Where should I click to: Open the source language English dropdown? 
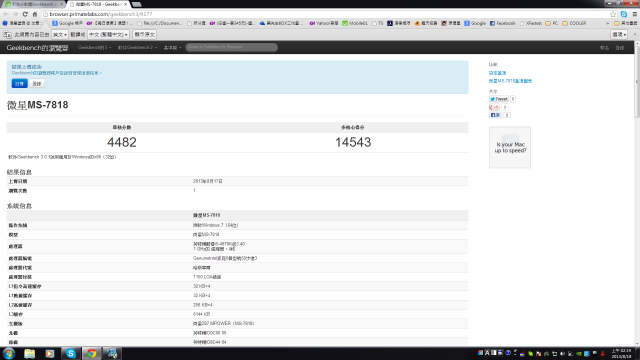click(60, 35)
